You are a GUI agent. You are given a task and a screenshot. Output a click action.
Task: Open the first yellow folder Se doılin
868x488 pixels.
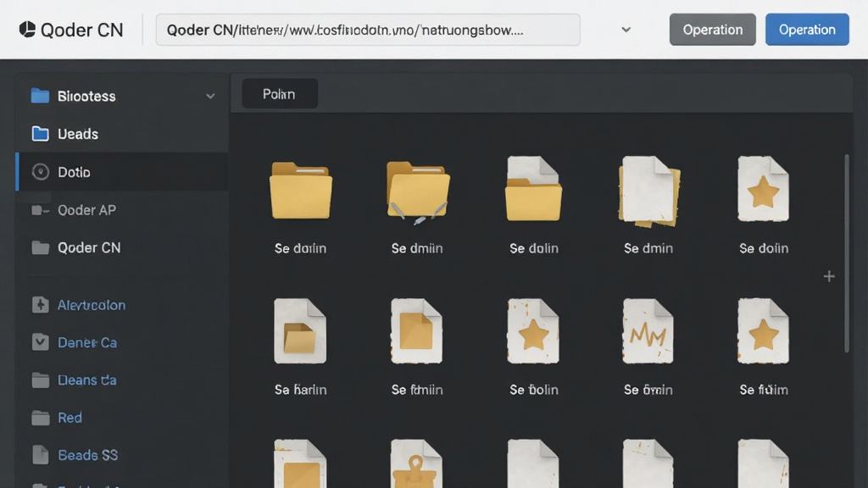pos(301,191)
